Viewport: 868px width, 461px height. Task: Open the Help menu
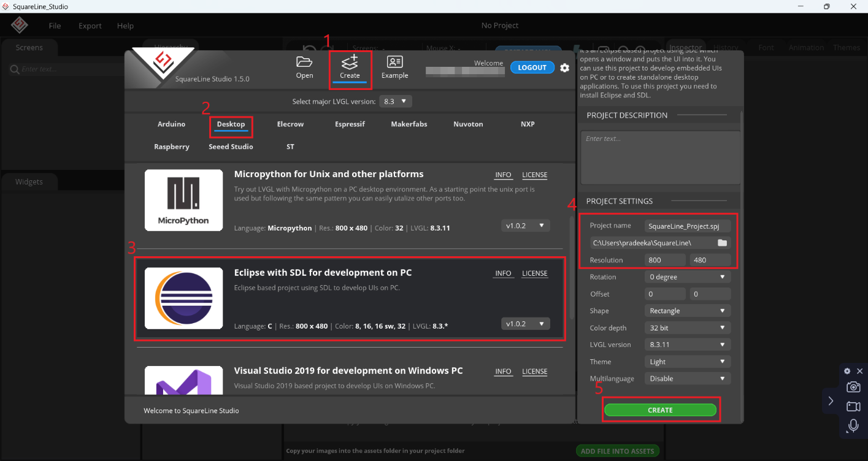[x=125, y=26]
